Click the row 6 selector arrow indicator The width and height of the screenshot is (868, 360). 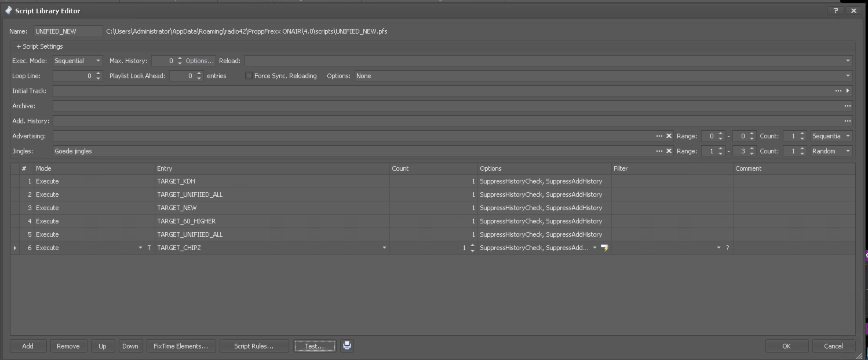click(x=15, y=248)
